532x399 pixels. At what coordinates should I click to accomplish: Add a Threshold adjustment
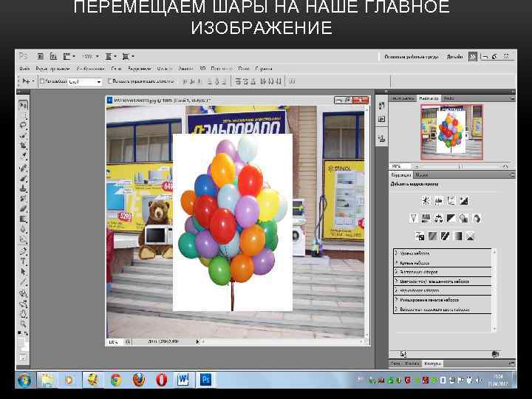click(445, 236)
